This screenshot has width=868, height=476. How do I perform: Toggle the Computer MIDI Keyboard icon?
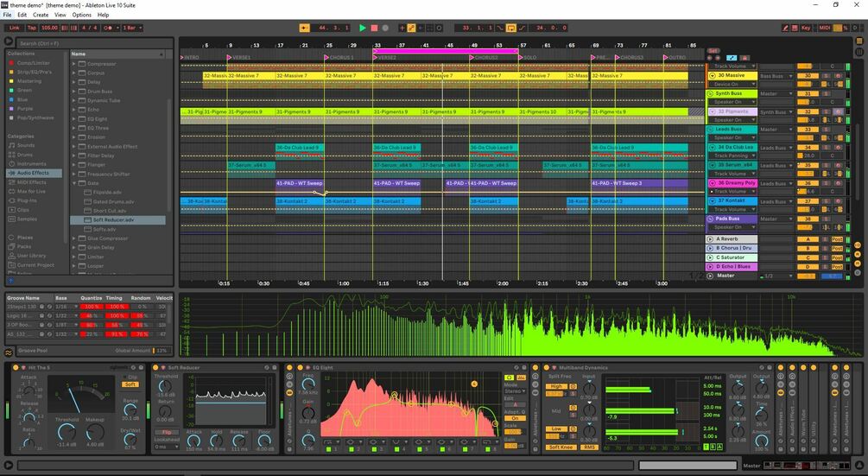point(795,28)
